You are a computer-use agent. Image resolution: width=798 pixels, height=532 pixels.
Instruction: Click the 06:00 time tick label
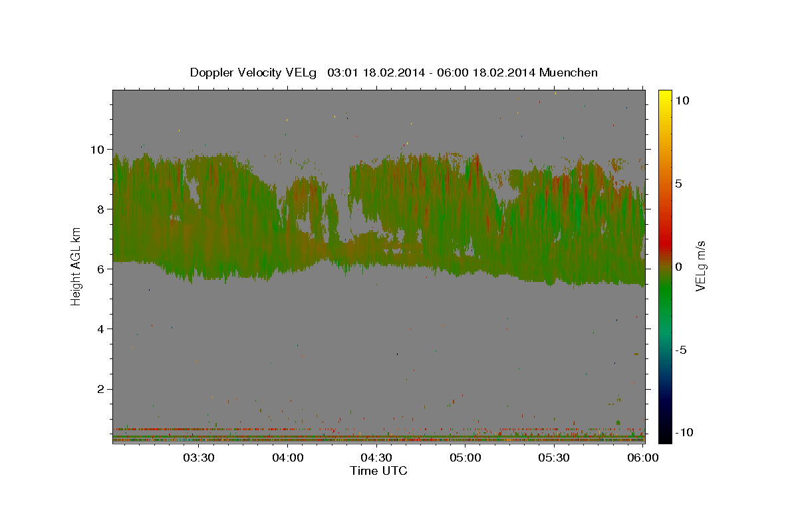[643, 458]
